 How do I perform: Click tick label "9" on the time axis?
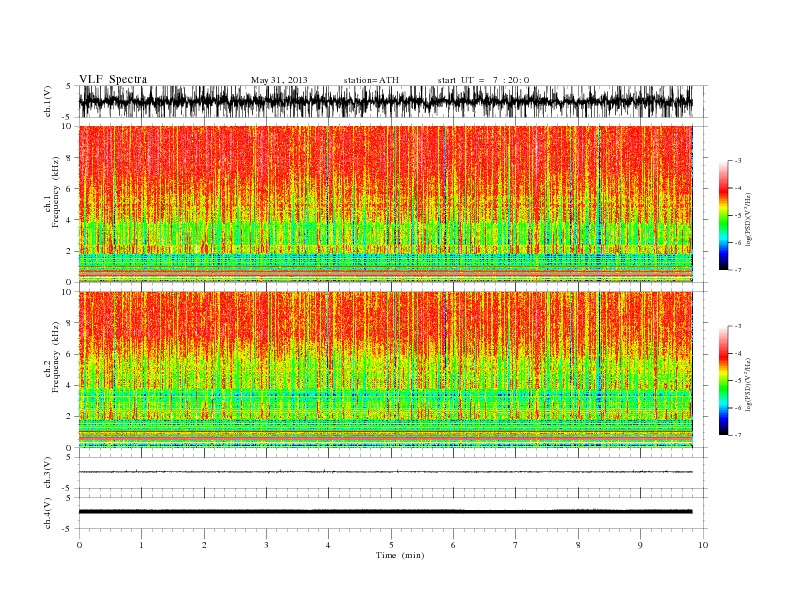pos(640,545)
